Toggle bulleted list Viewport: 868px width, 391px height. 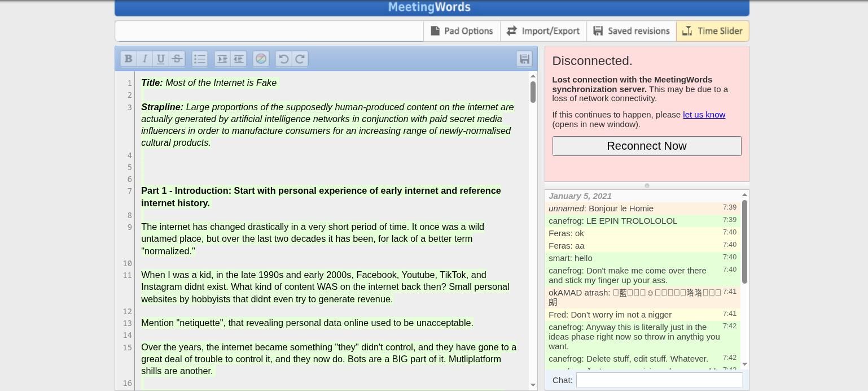click(200, 59)
